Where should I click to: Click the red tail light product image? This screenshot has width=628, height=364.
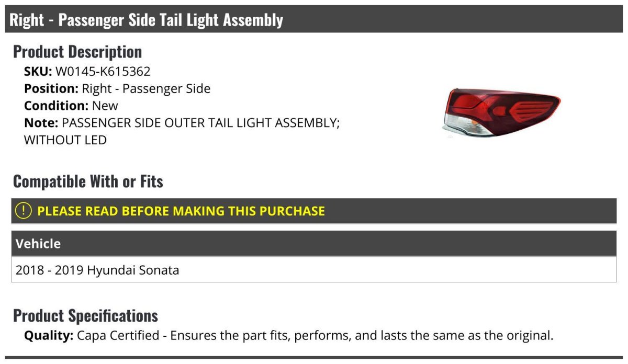coord(501,112)
